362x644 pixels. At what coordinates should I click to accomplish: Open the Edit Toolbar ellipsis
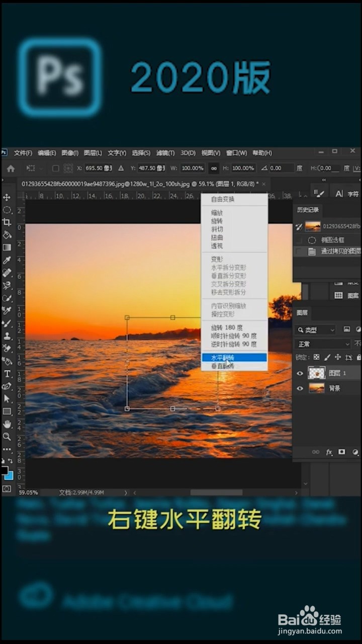click(x=7, y=449)
